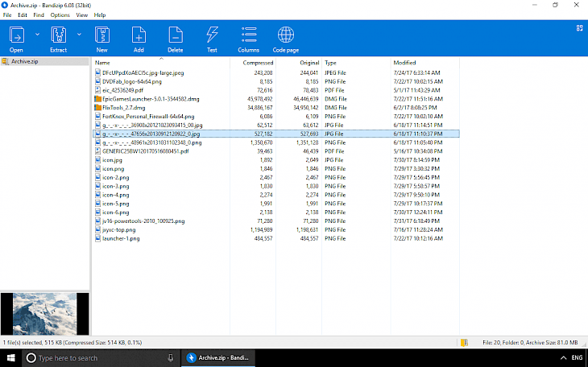588x367 pixels.
Task: Click the file icon of icon-5.png
Action: click(x=98, y=204)
